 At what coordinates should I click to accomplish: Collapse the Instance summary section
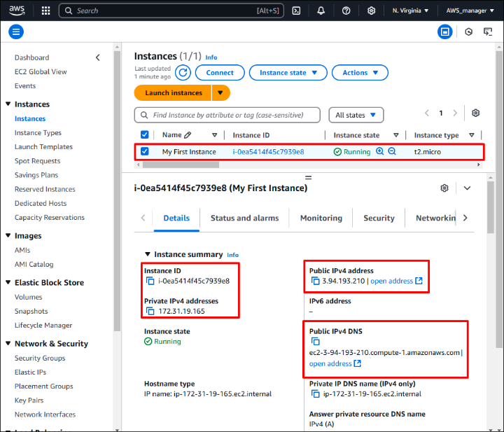point(148,254)
